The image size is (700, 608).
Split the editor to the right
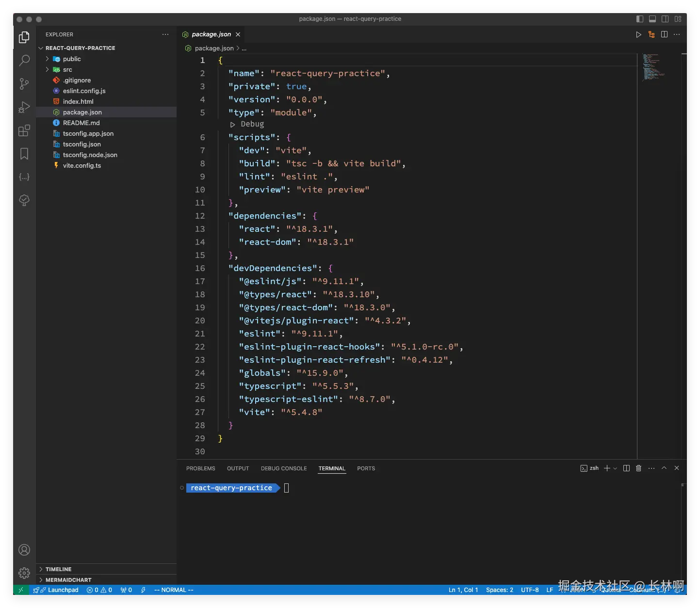(x=664, y=34)
